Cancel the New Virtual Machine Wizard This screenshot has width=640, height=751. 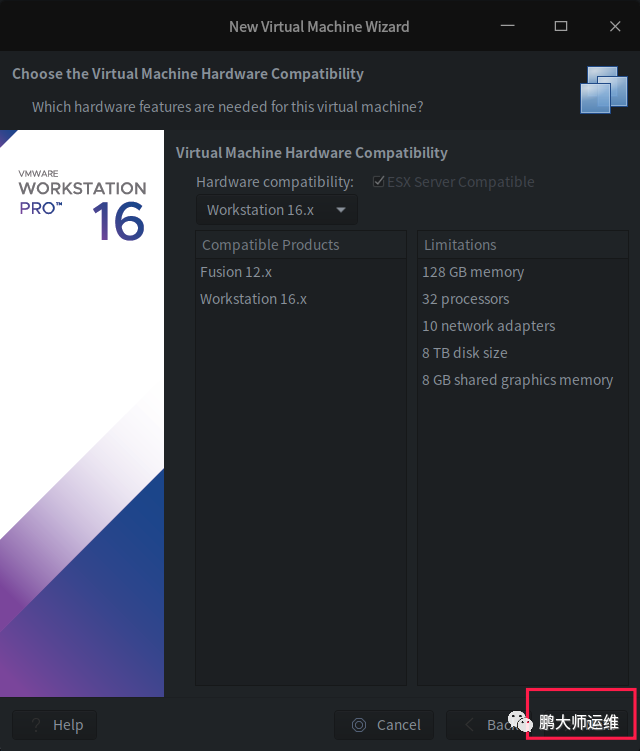[x=384, y=725]
